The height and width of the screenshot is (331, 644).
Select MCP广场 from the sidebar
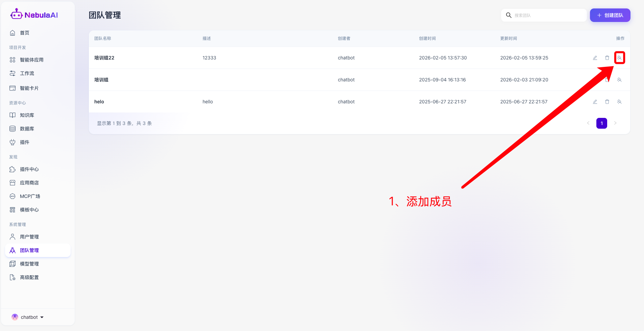[30, 196]
